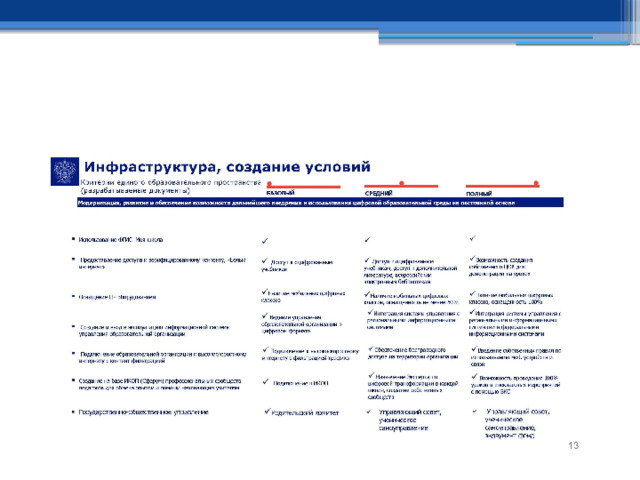Screen dimensions: 640x480
Task: Select row "Подключение образовательной организации к высокоскоростному интернету"
Action: pyautogui.click(x=162, y=357)
